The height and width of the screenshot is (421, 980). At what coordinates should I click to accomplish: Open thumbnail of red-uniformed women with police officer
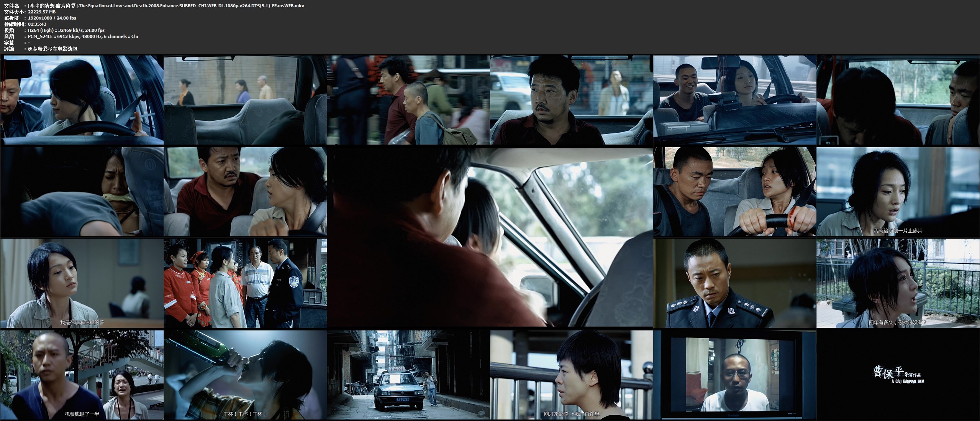[245, 283]
